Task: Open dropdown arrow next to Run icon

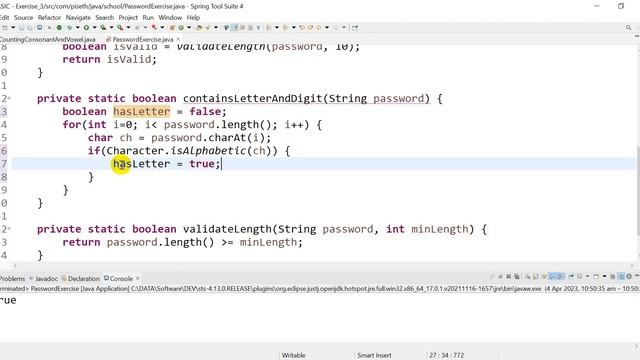Action: [x=94, y=28]
